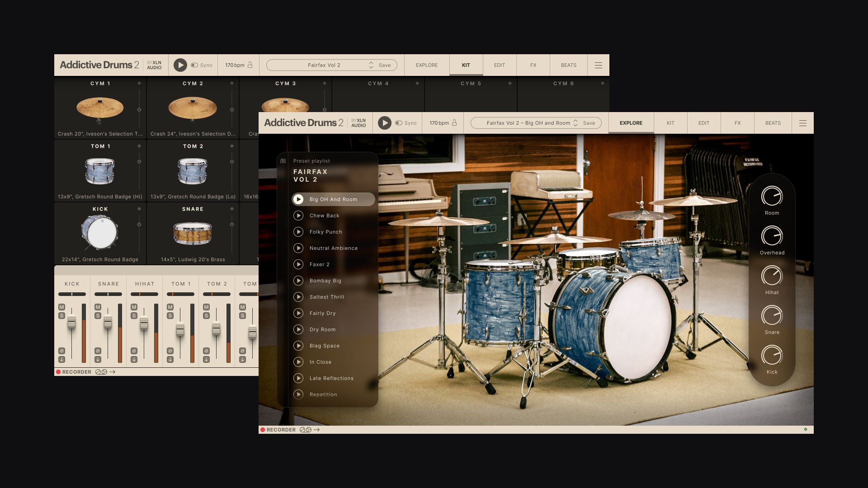The image size is (868, 488).
Task: Switch to the EXPLORE tab in the back Kit window
Action: click(427, 65)
